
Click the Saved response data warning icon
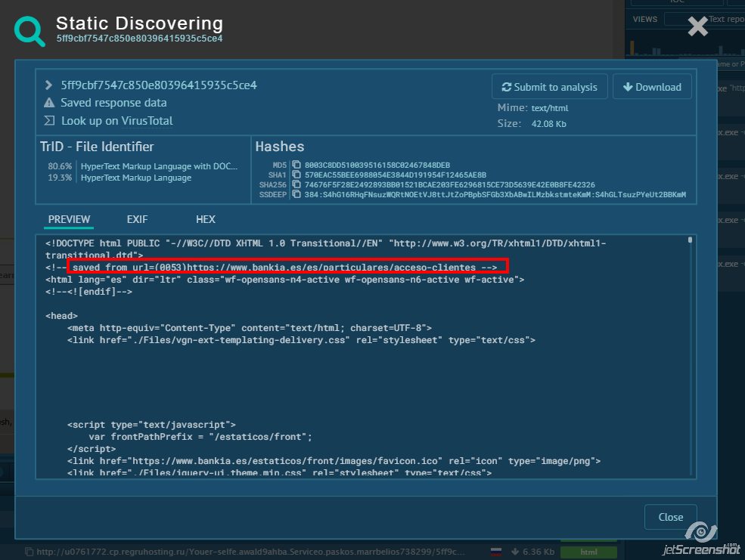coord(49,103)
